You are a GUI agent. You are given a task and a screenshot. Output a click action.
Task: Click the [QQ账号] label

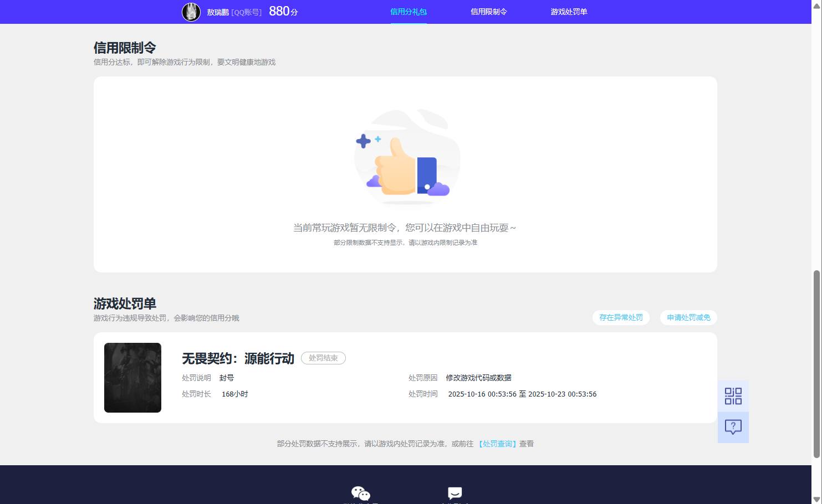pos(247,12)
